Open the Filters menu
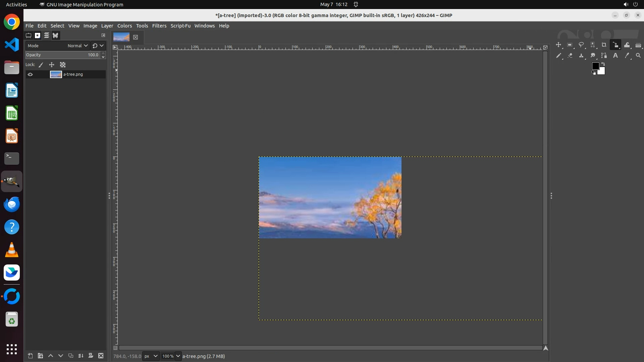 [x=159, y=26]
